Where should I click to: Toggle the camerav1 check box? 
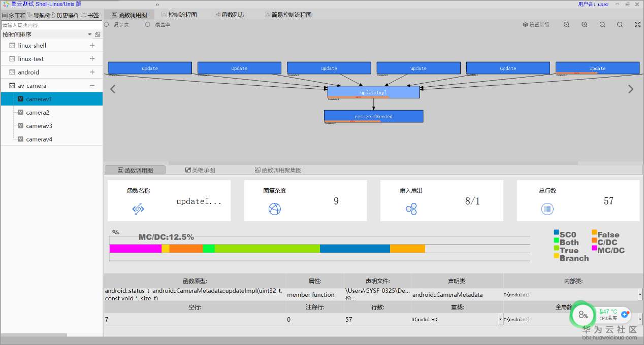(20, 99)
